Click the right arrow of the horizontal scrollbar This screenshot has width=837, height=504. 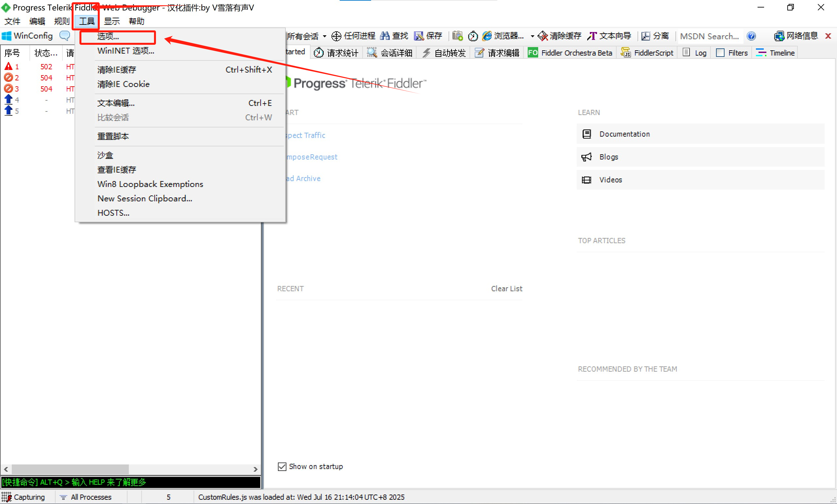pyautogui.click(x=255, y=469)
